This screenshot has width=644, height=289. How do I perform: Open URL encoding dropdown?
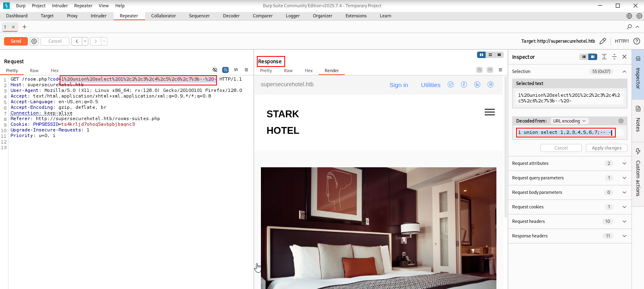click(569, 121)
